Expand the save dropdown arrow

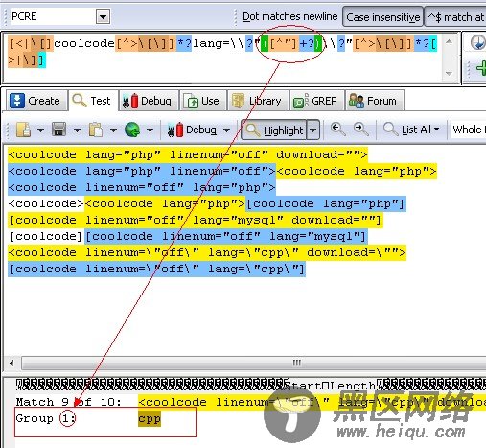(77, 130)
